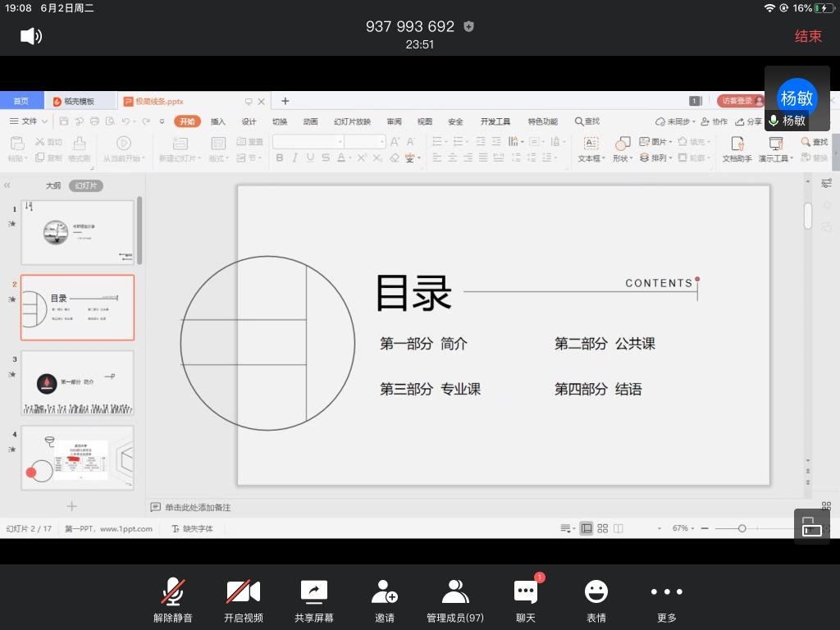Expand the 文件 menu dropdown
The image size is (840, 630).
(30, 121)
